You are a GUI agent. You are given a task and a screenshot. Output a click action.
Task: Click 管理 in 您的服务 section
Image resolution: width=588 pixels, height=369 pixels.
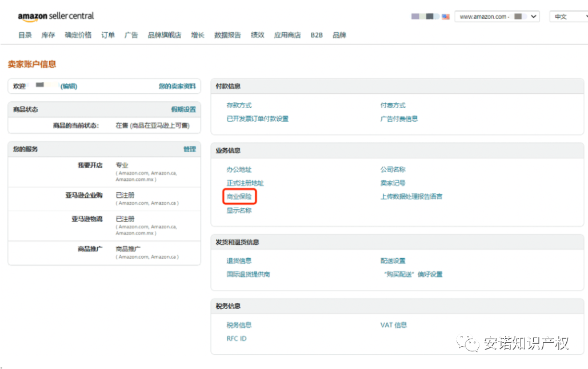(x=190, y=149)
